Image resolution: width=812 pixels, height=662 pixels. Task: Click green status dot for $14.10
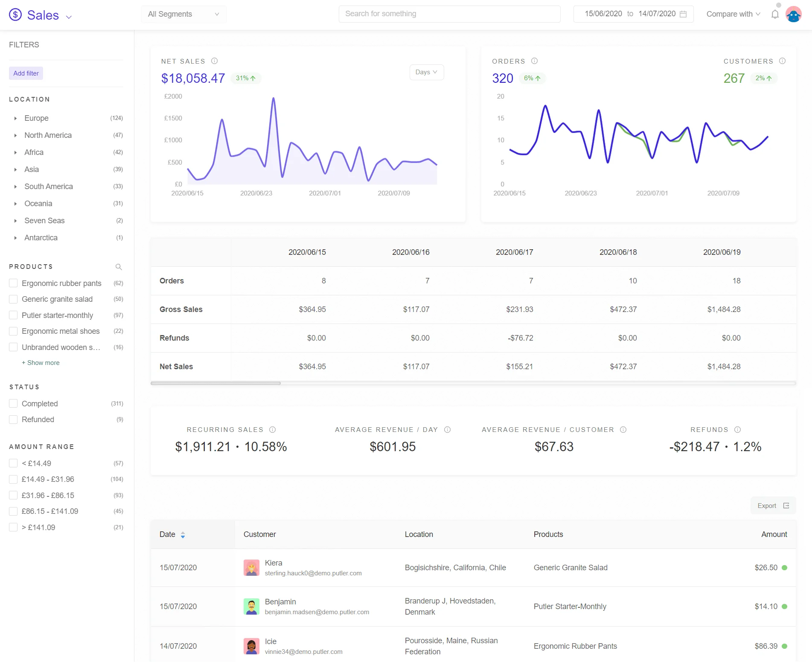pos(784,607)
